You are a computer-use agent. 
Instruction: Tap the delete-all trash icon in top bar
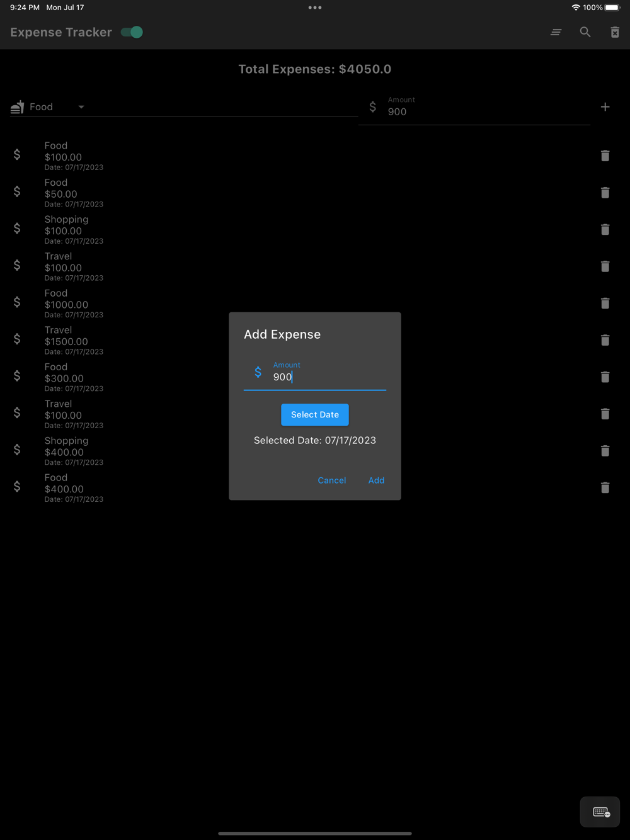click(615, 32)
